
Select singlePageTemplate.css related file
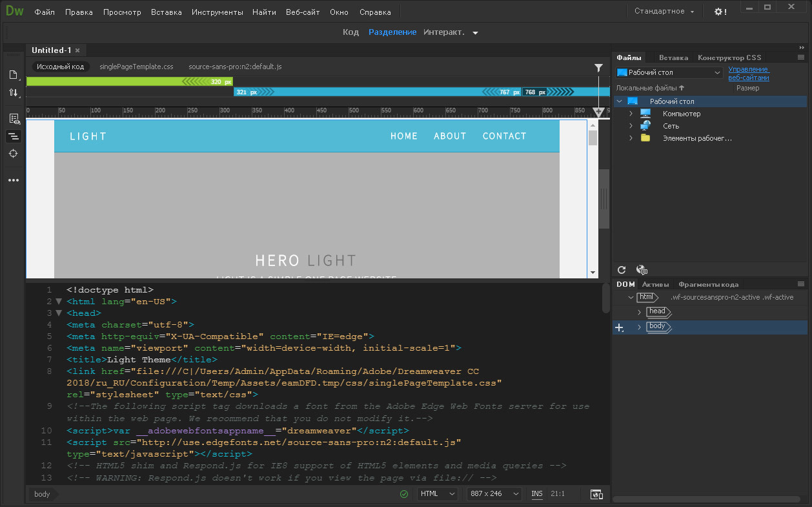136,67
